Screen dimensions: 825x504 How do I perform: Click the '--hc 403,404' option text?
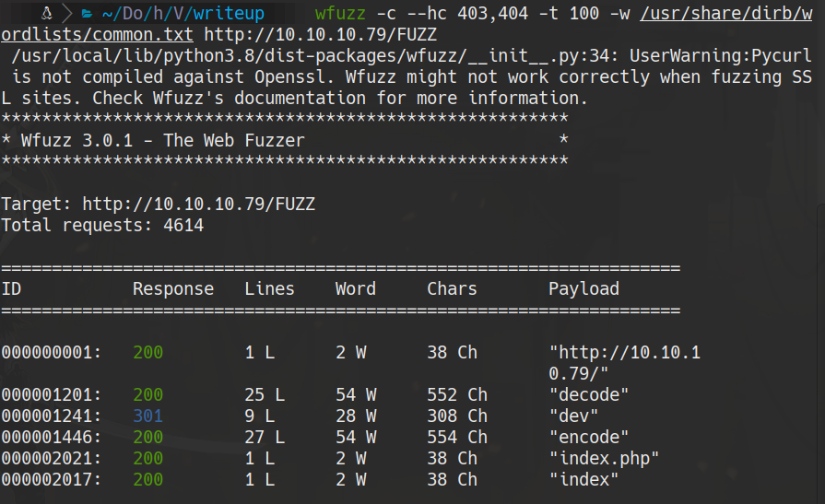click(467, 13)
